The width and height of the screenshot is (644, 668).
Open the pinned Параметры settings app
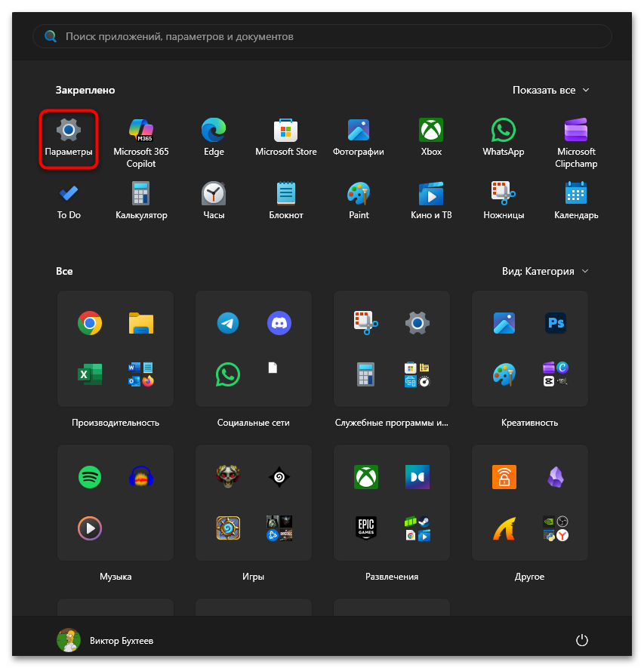coord(69,139)
